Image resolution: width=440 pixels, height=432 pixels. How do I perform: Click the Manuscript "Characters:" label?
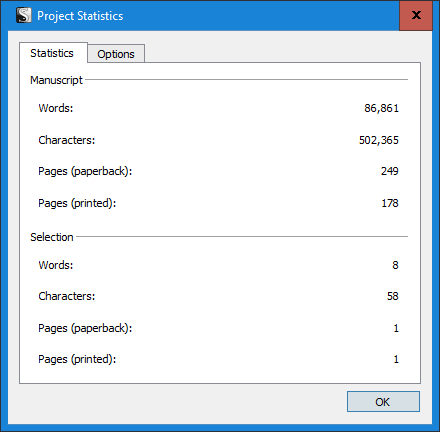point(67,140)
